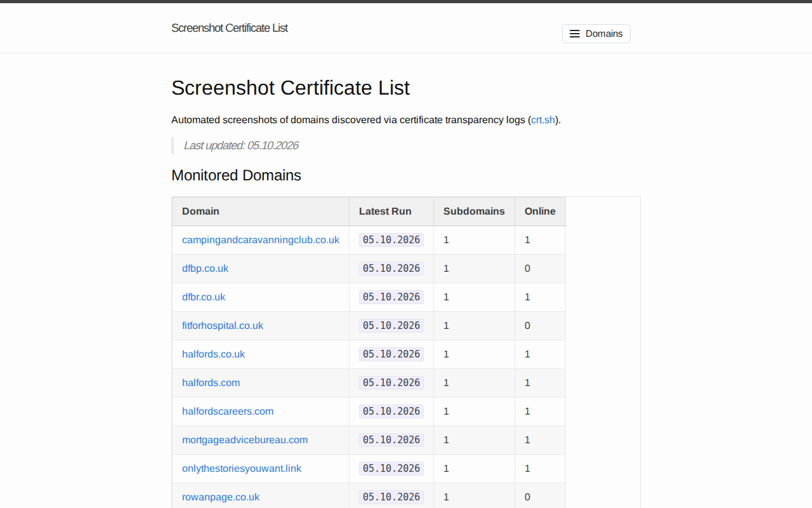Click Latest Run date for halfordscareers.com
Viewport: 812px width, 508px height.
tap(391, 411)
